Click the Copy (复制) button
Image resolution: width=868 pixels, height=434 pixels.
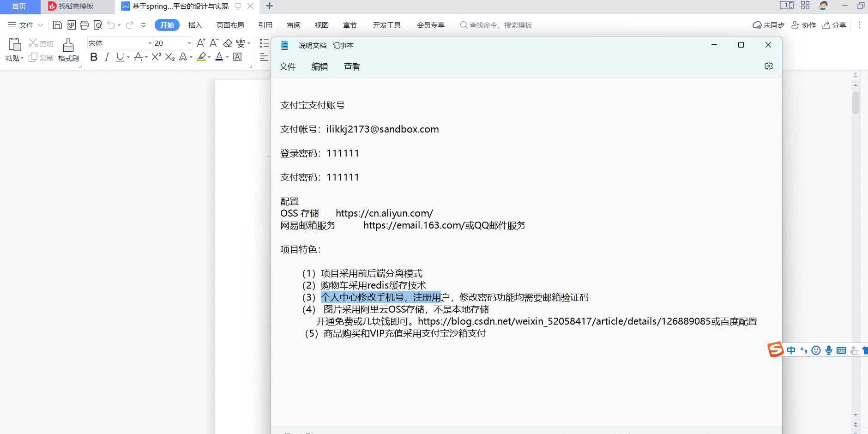tap(41, 58)
